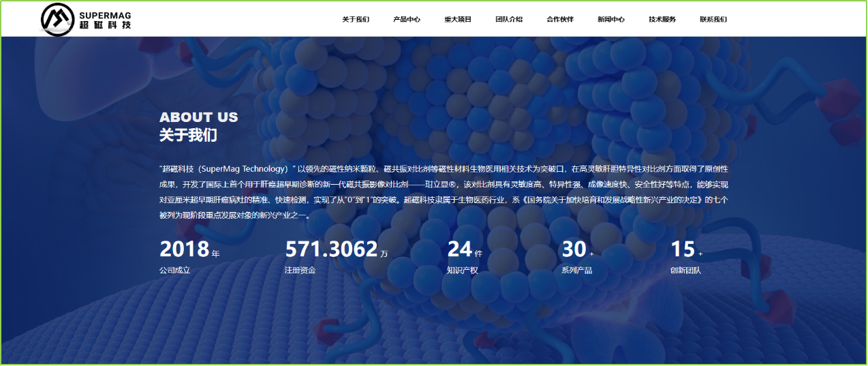Click the 24 intellectual property count
868x366 pixels.
pyautogui.click(x=460, y=249)
